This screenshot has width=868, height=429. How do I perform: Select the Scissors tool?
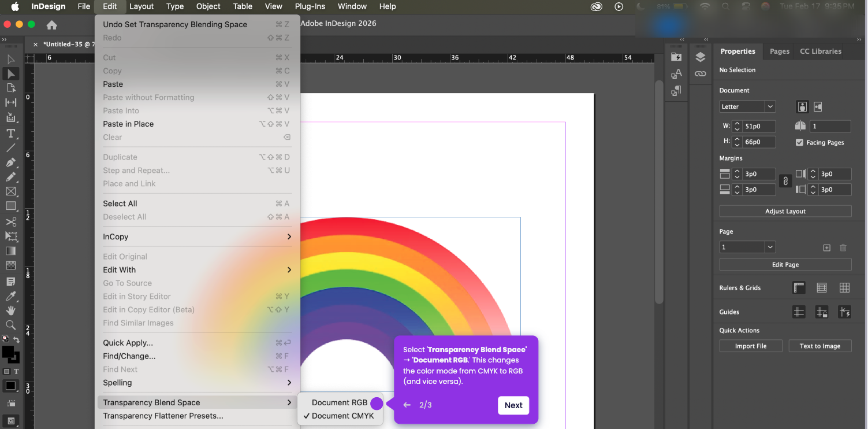point(10,222)
